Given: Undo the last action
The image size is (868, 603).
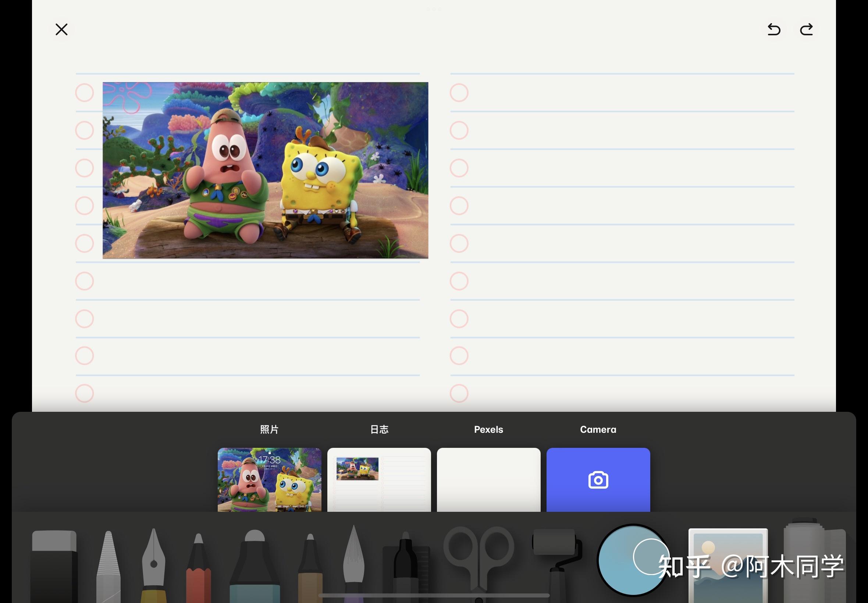Looking at the screenshot, I should click(774, 29).
